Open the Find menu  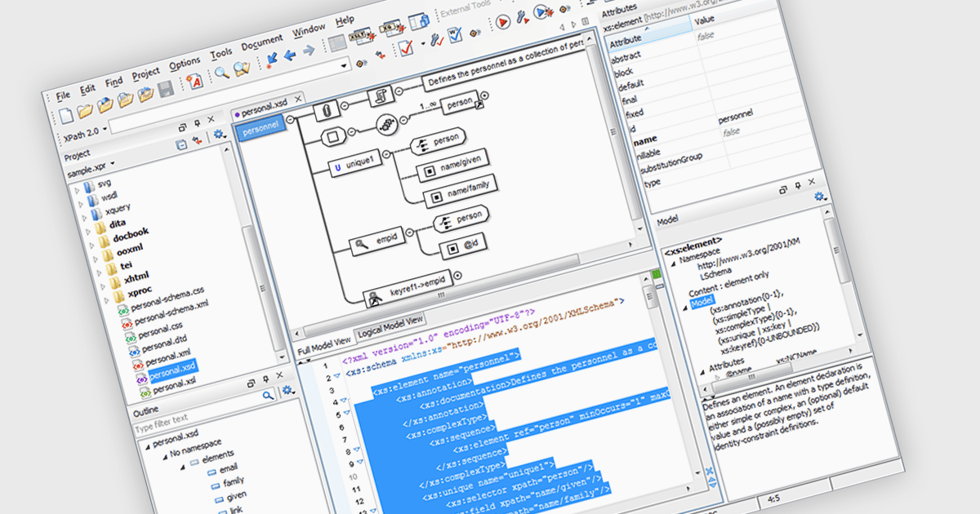tap(114, 82)
